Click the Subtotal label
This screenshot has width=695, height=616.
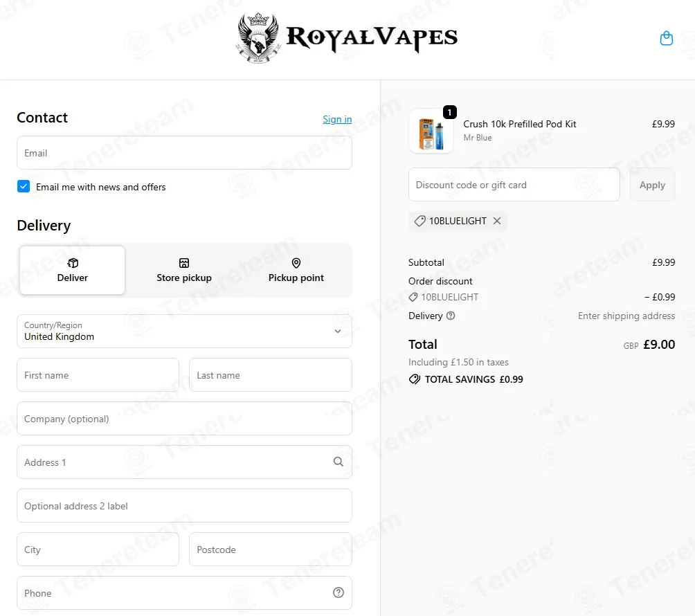click(426, 262)
